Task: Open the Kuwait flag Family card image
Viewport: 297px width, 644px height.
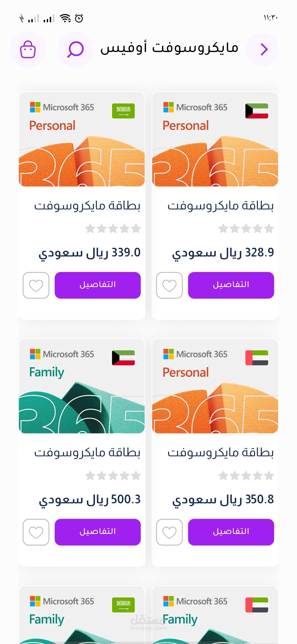Action: click(x=82, y=386)
